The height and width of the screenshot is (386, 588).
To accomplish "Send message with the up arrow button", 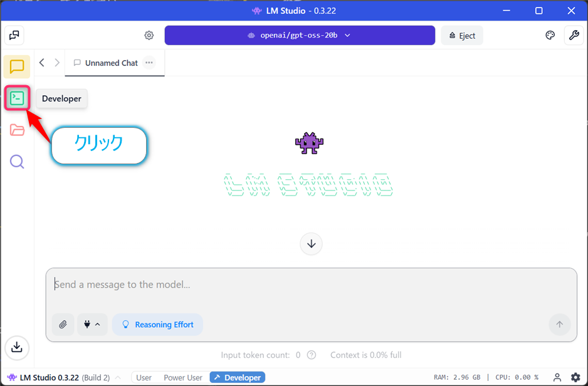I will [x=560, y=324].
